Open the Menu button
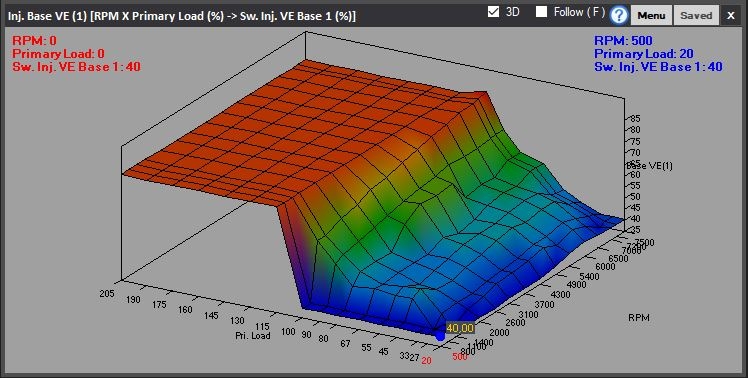Image resolution: width=748 pixels, height=378 pixels. click(x=651, y=15)
